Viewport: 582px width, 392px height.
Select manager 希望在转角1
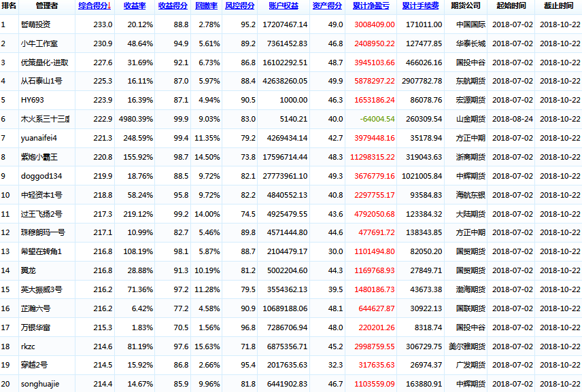click(x=41, y=251)
